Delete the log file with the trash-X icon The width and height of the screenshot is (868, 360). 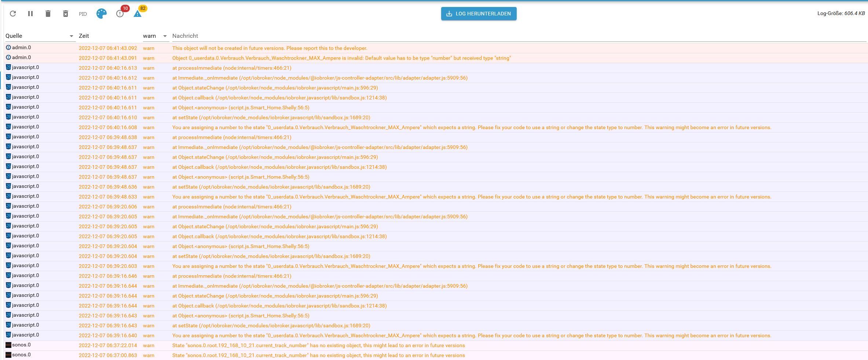tap(66, 14)
